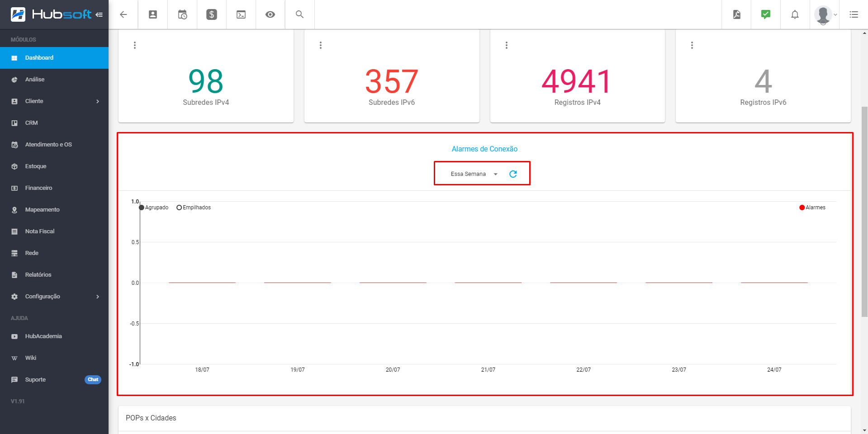Toggle the Alarmes legend entry
This screenshot has height=434, width=868.
tap(813, 208)
